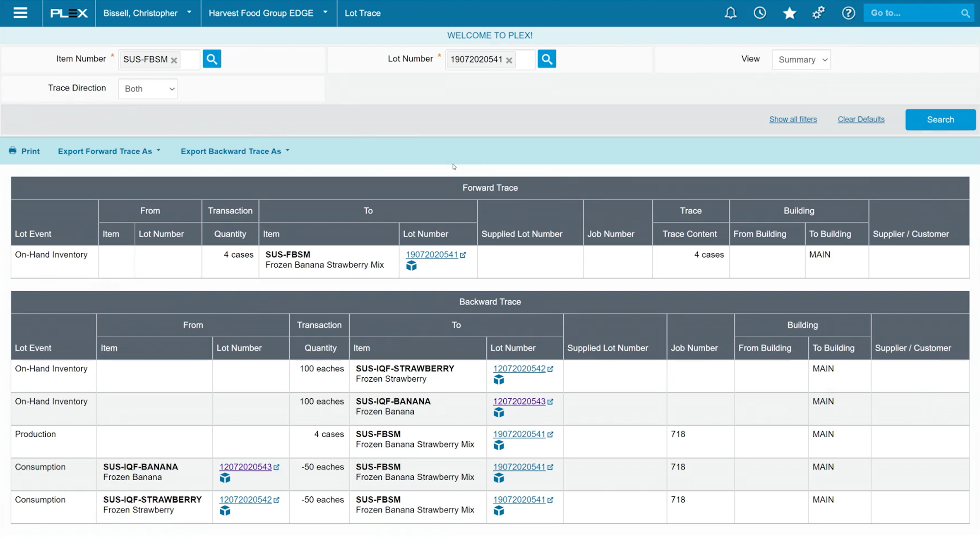Expand the Bissell, Christopher user menu
This screenshot has height=551, width=980.
pyautogui.click(x=147, y=13)
